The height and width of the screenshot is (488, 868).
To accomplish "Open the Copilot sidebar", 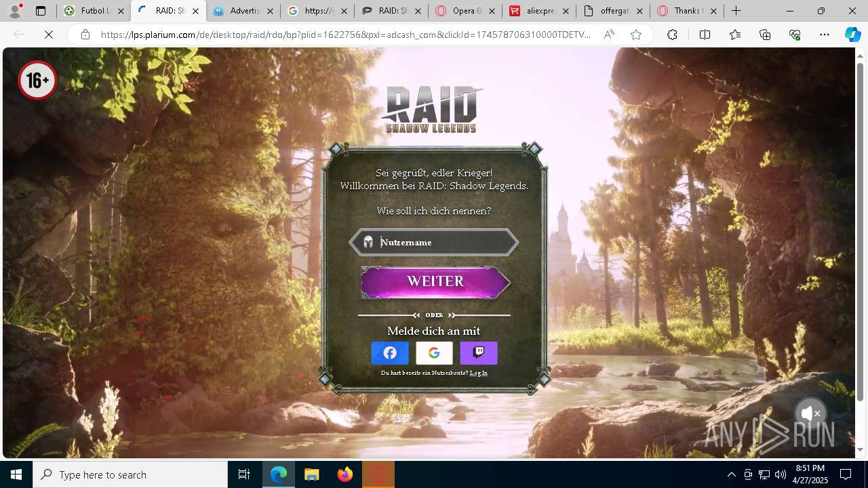I will click(852, 35).
